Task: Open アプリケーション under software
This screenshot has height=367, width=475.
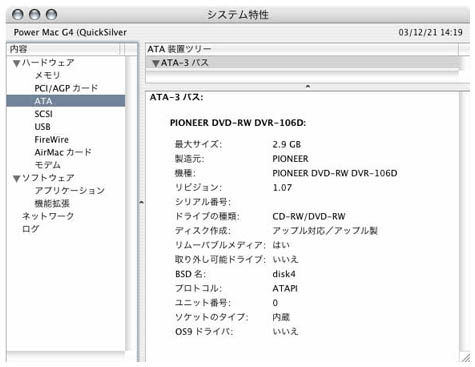Action: tap(70, 191)
